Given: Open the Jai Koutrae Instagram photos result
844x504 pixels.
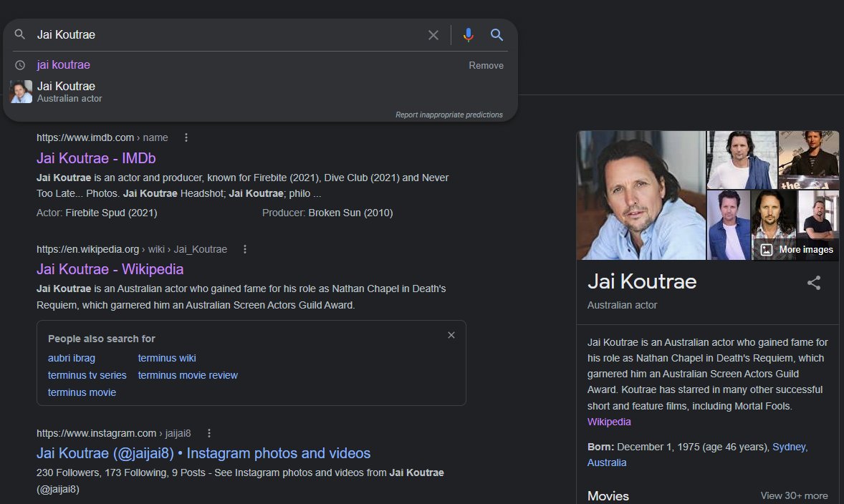Looking at the screenshot, I should [203, 453].
